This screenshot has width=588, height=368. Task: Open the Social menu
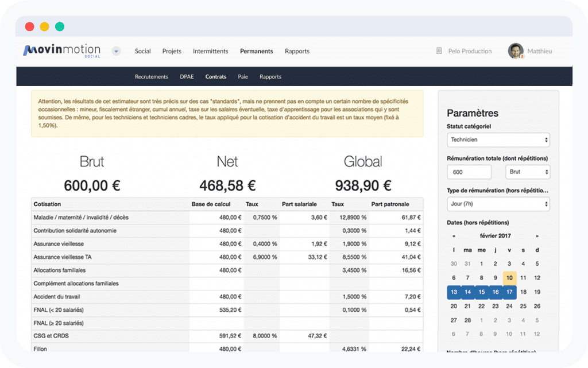pyautogui.click(x=142, y=51)
